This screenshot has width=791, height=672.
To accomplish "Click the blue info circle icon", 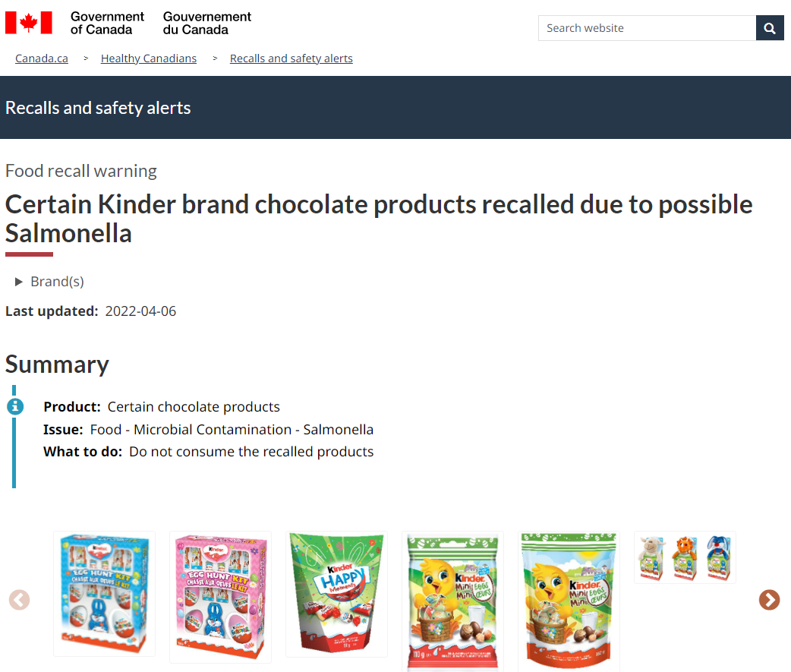I will [15, 406].
